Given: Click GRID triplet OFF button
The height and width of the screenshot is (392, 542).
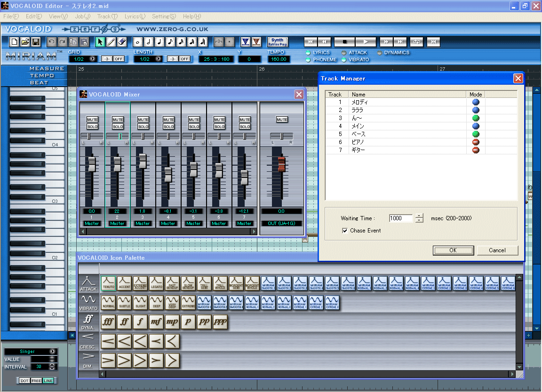Looking at the screenshot, I should click(119, 59).
